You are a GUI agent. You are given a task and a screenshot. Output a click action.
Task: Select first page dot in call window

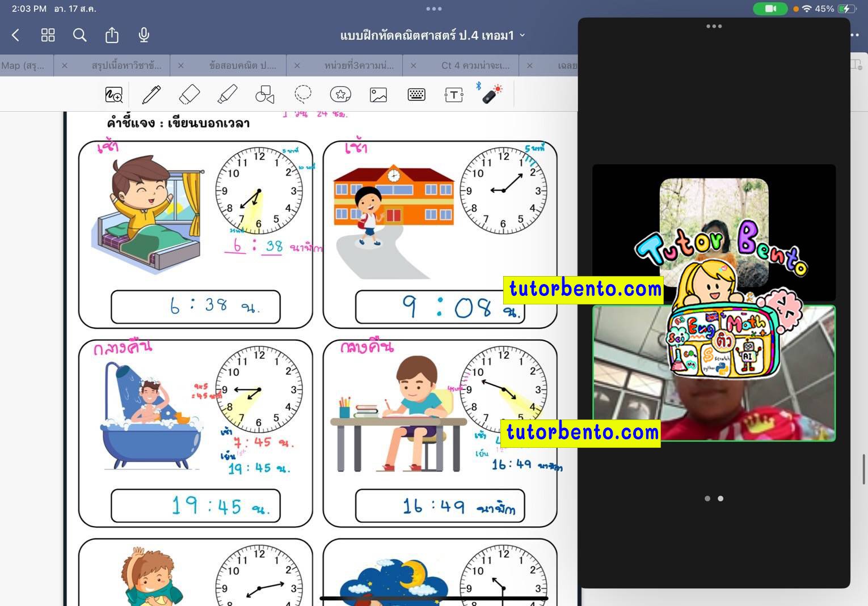[707, 498]
